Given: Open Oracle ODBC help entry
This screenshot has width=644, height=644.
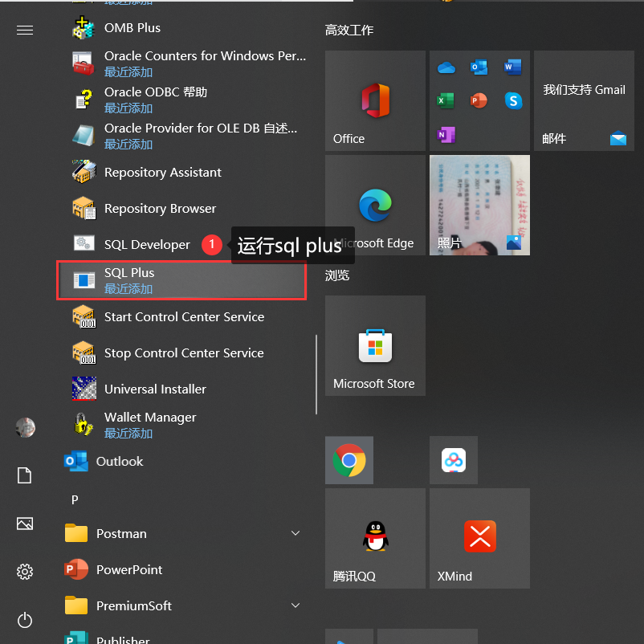Looking at the screenshot, I should pos(185,100).
